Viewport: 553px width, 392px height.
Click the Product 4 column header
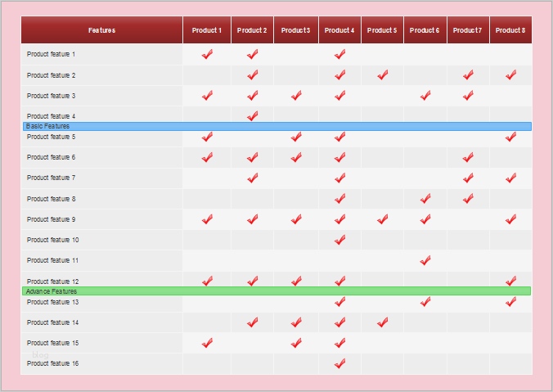pos(339,30)
